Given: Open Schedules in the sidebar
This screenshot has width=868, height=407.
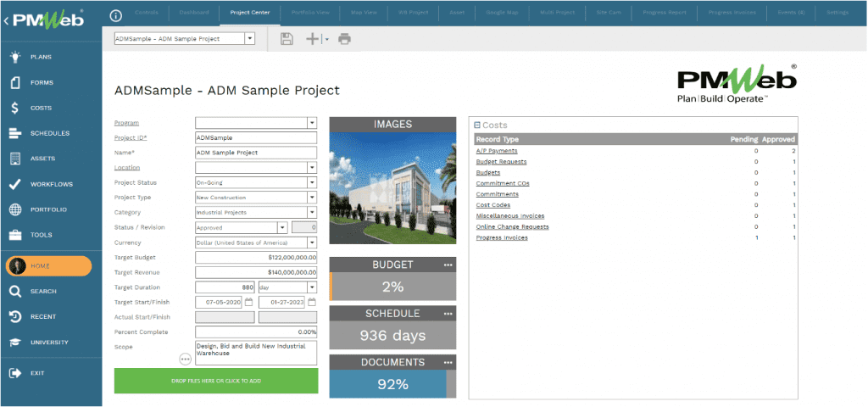Looking at the screenshot, I should pos(50,133).
